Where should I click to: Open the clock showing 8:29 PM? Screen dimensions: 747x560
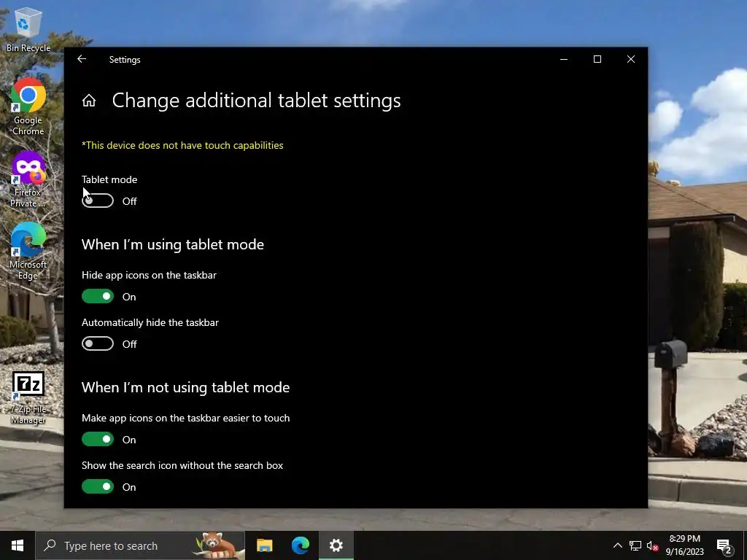684,545
